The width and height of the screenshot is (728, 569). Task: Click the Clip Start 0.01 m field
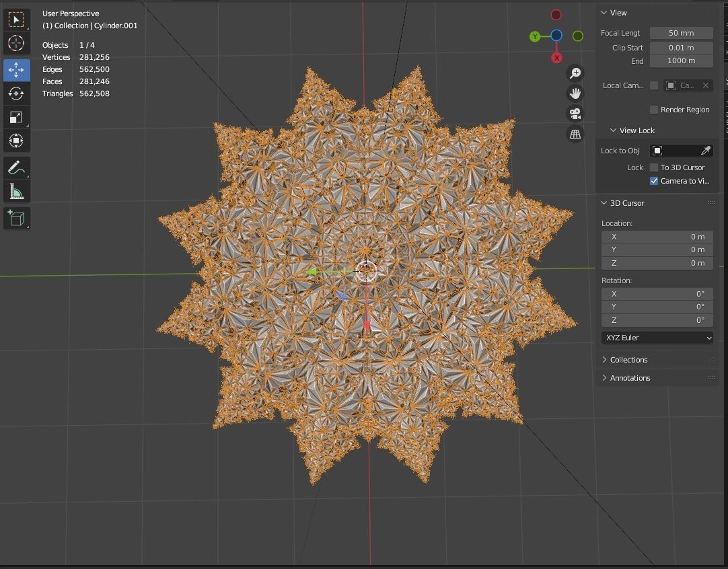681,48
